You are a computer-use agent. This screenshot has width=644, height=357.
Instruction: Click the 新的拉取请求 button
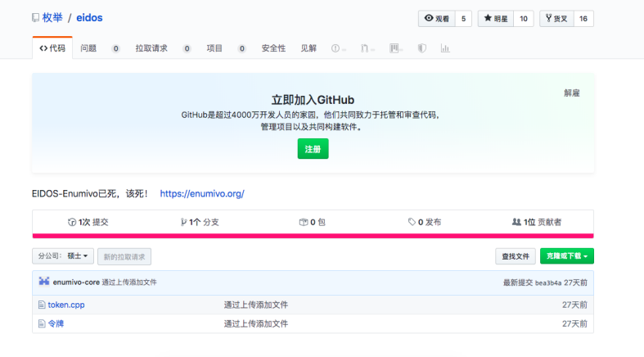tap(124, 256)
